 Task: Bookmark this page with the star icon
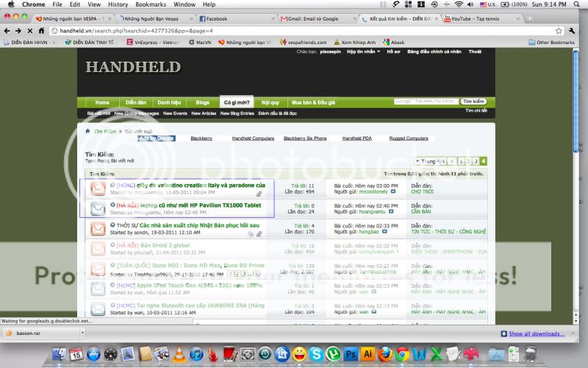(x=559, y=31)
